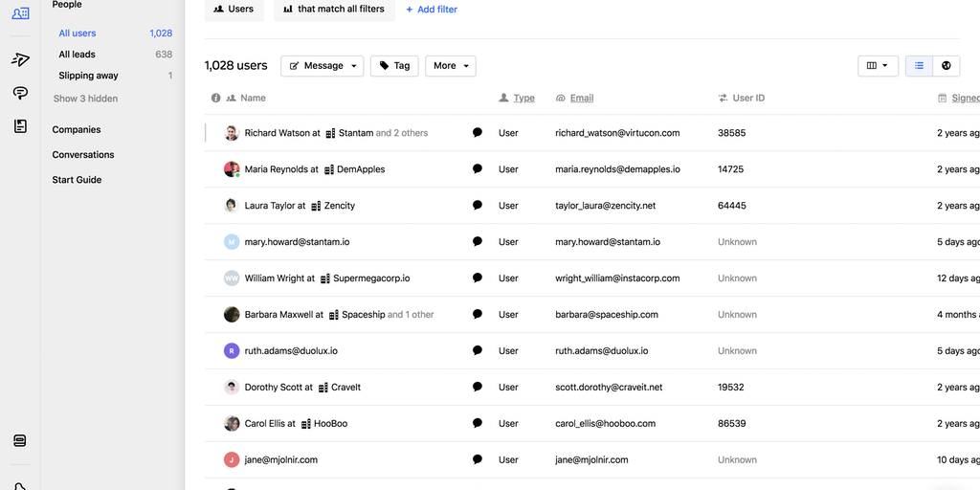980x490 pixels.
Task: Click the Tag button
Action: tap(394, 66)
